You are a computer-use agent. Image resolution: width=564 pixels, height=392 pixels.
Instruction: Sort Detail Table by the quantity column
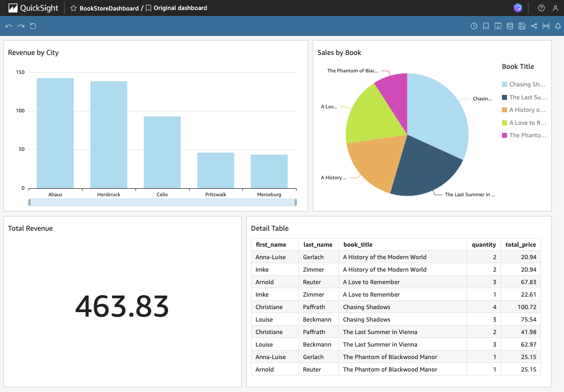click(x=483, y=244)
